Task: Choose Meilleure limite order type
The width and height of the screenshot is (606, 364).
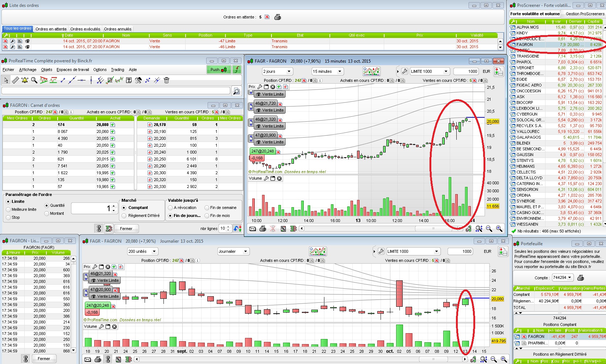Action: pyautogui.click(x=8, y=209)
